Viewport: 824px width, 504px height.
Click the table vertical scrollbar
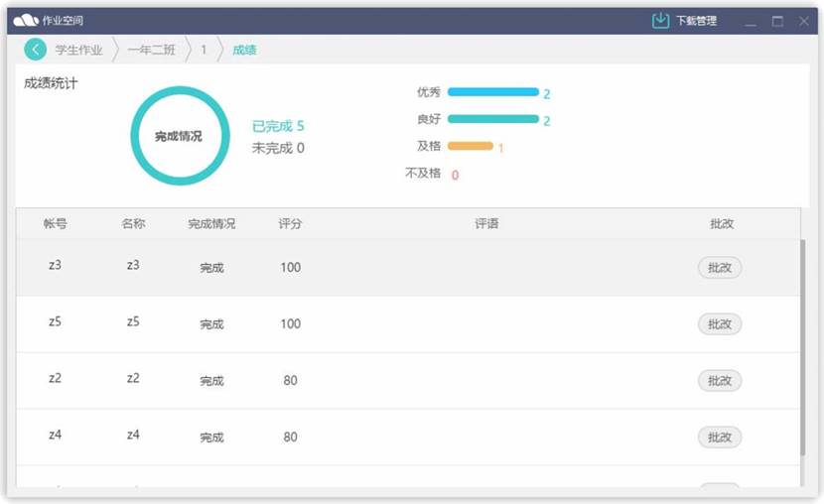pyautogui.click(x=802, y=347)
